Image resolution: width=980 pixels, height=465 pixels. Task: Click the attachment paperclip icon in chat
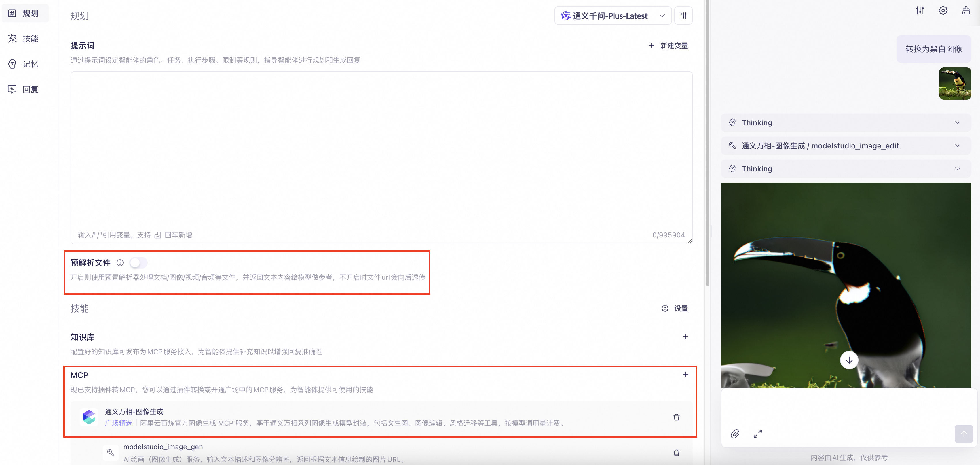735,434
